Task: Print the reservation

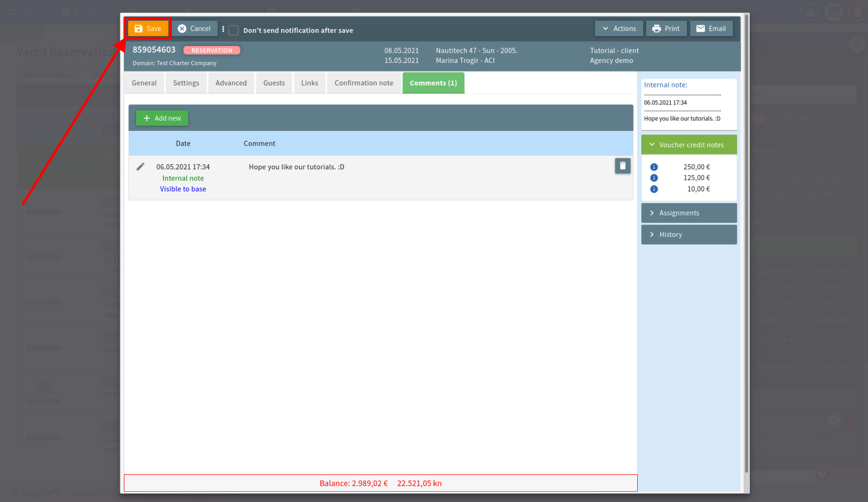Action: (x=666, y=29)
